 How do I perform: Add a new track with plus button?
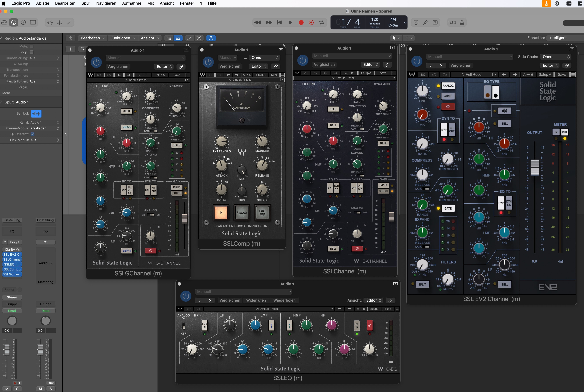70,49
